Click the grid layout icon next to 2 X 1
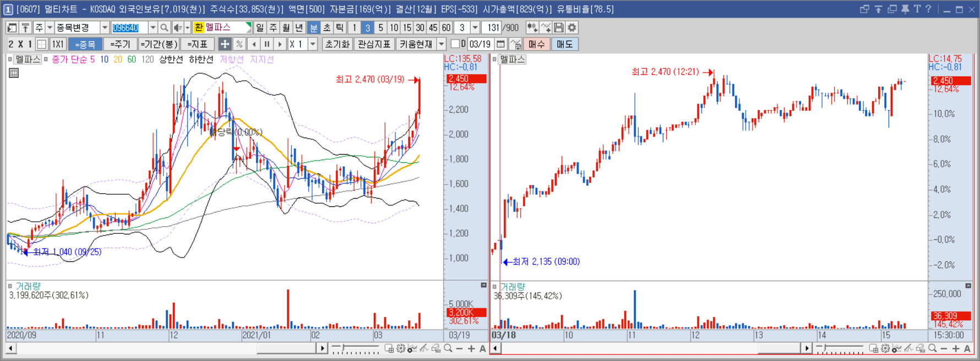Viewport: 980px width, 361px height. 42,44
